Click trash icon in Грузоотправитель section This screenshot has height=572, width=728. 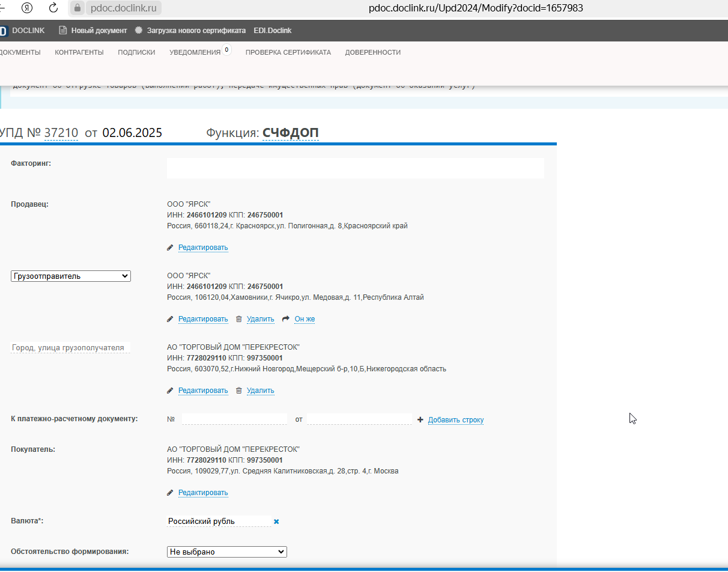click(238, 319)
